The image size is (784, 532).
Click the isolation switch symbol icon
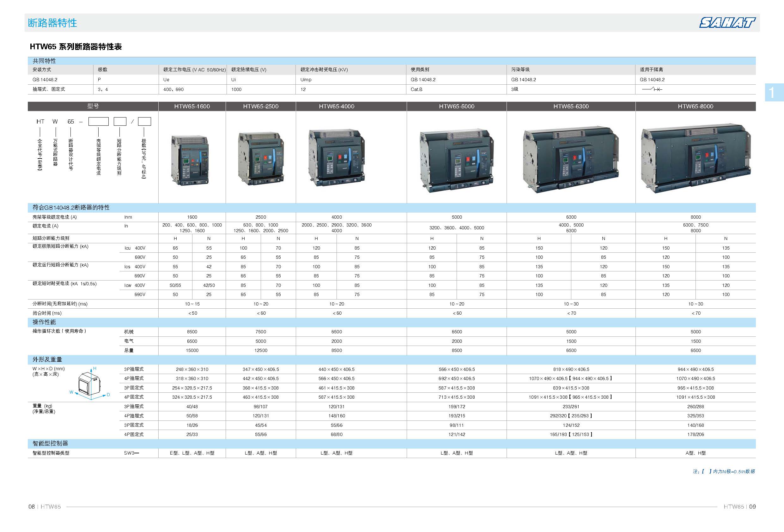652,89
